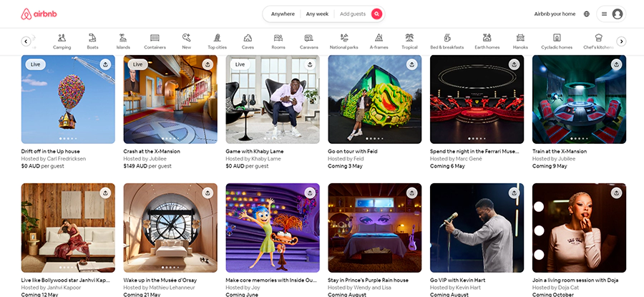
Task: Click $149 AUD per guest price
Action: pos(147,166)
